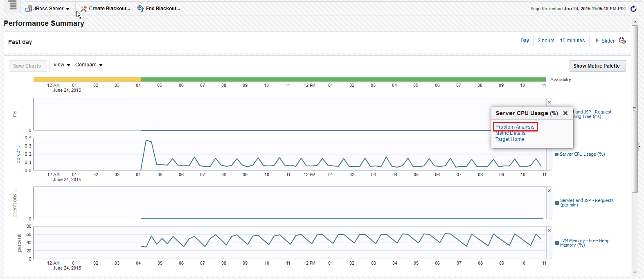Click Page Refreshed timestamp text

(x=578, y=9)
